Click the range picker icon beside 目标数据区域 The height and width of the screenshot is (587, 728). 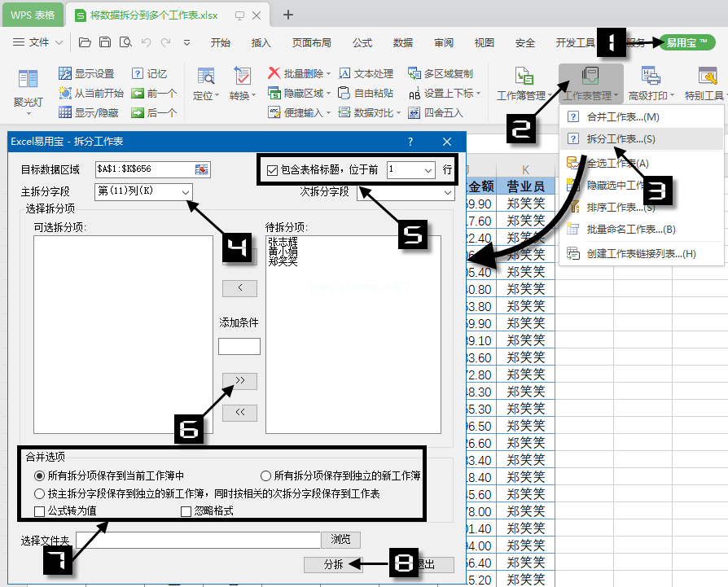(x=201, y=169)
